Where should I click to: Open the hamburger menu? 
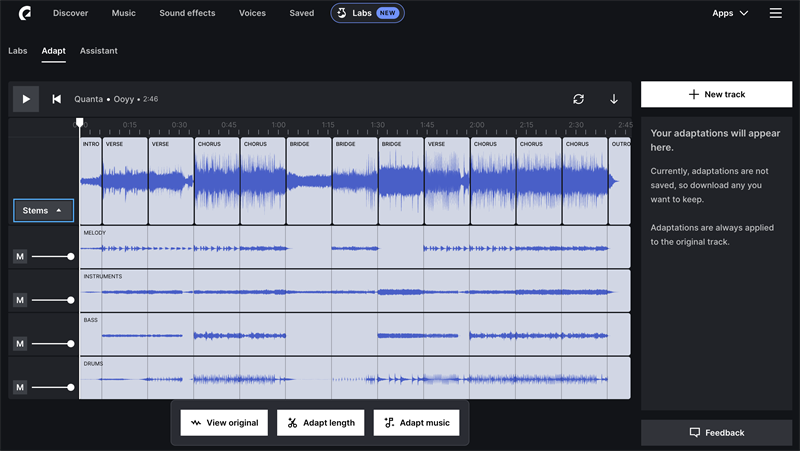tap(775, 13)
